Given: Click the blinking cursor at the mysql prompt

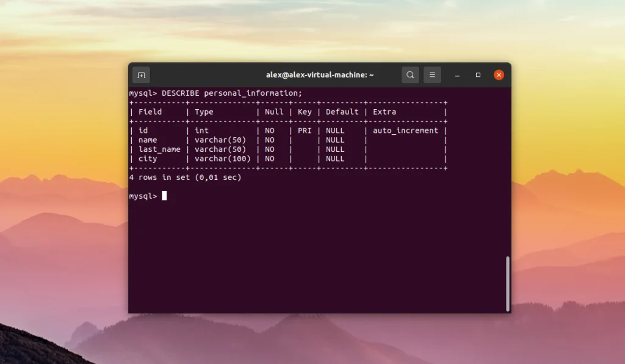Looking at the screenshot, I should 163,196.
